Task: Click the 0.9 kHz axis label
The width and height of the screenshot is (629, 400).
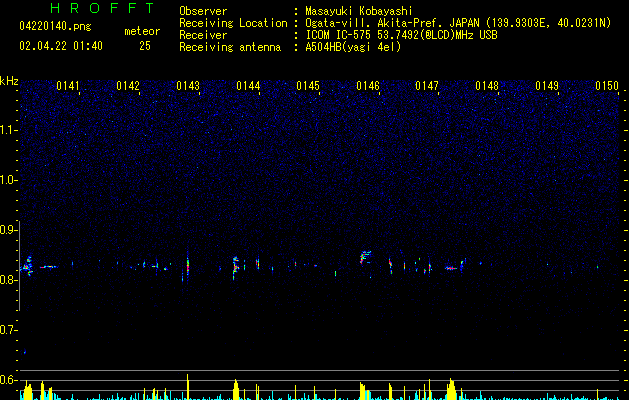Action: 8,230
